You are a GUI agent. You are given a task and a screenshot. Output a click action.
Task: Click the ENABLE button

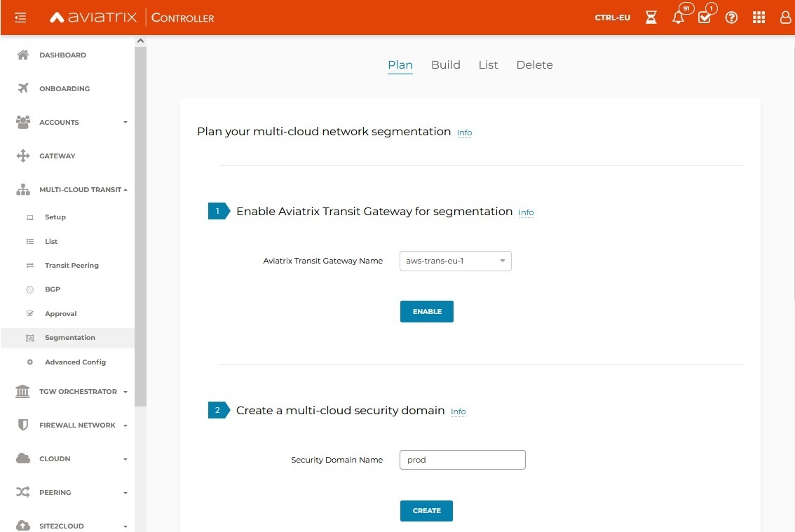click(x=427, y=311)
